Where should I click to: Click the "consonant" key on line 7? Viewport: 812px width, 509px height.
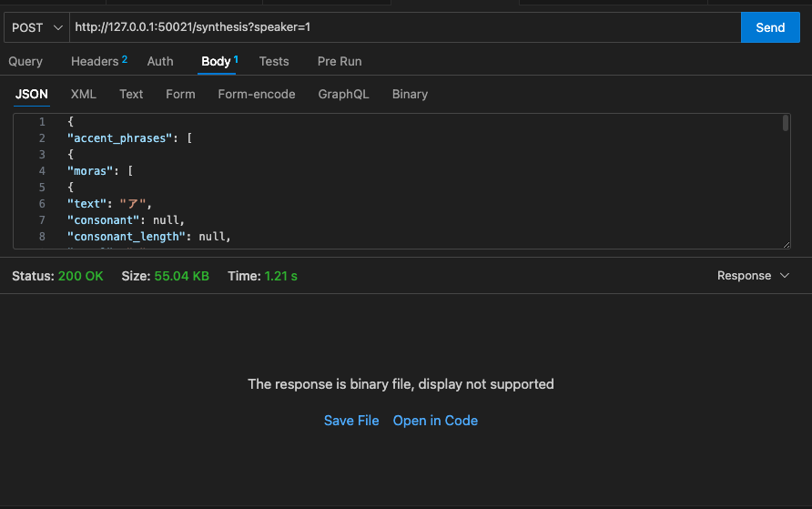tap(104, 220)
